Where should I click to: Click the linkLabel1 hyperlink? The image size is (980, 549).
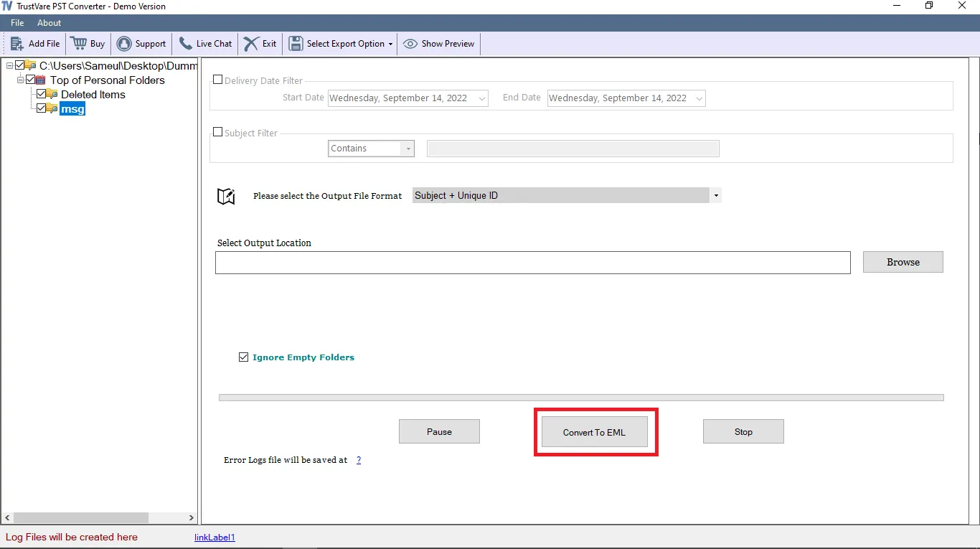pyautogui.click(x=215, y=537)
